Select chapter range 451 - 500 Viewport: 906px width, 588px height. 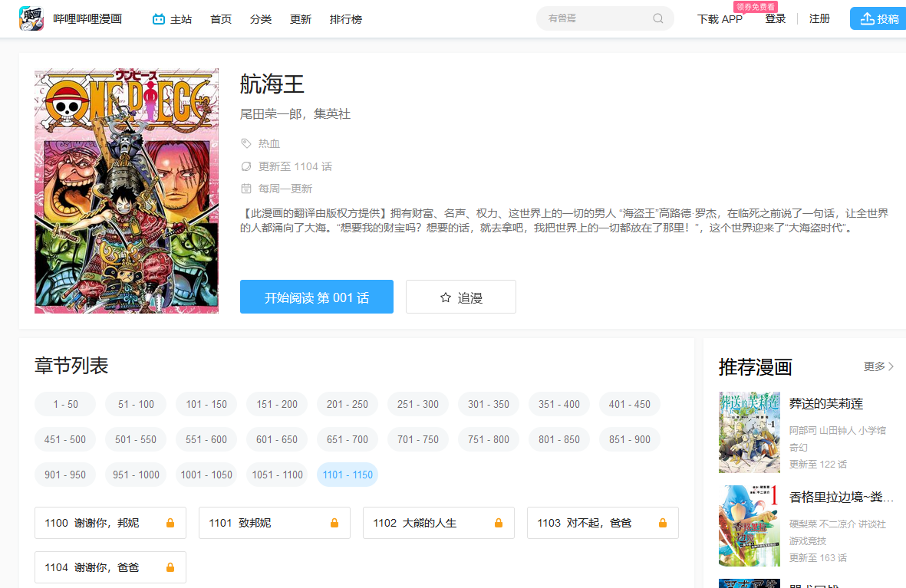tap(65, 439)
